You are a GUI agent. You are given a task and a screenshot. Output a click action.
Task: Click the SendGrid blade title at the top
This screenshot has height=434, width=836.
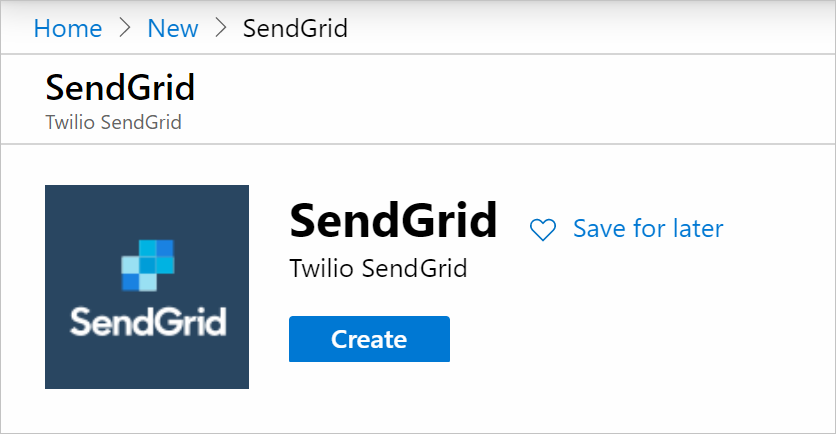click(x=120, y=89)
